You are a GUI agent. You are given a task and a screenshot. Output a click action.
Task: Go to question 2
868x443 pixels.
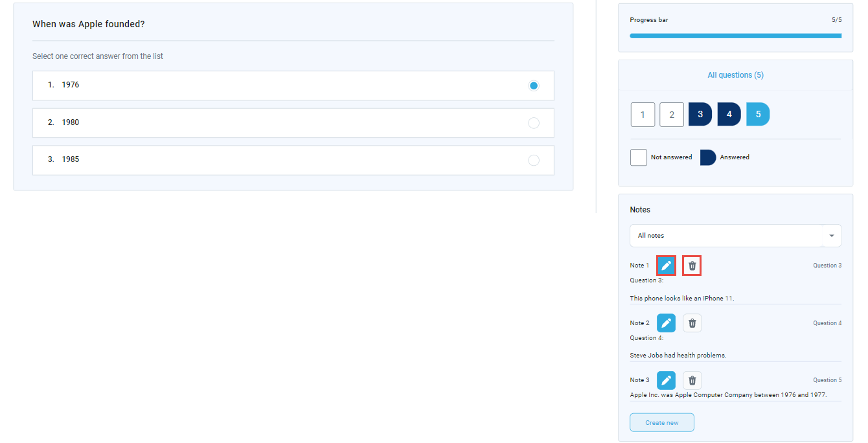tap(672, 115)
